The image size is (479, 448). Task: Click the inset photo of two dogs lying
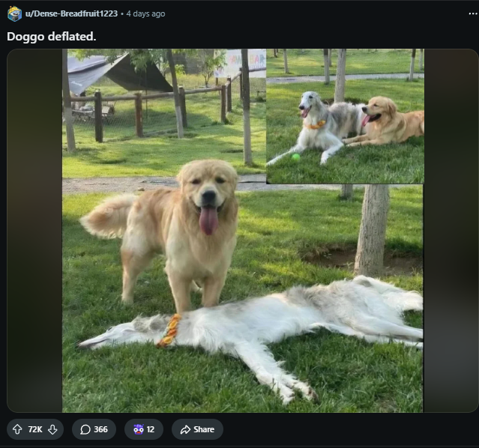click(346, 116)
